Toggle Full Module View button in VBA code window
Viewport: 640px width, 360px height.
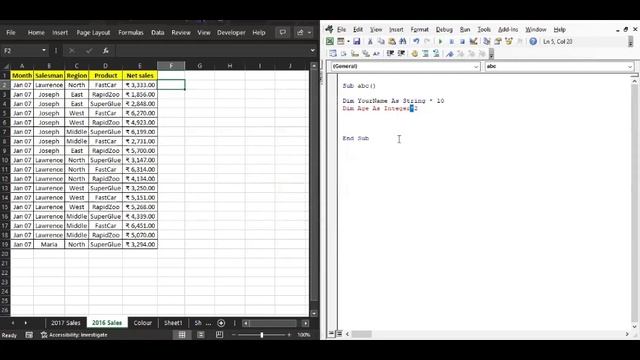click(339, 333)
